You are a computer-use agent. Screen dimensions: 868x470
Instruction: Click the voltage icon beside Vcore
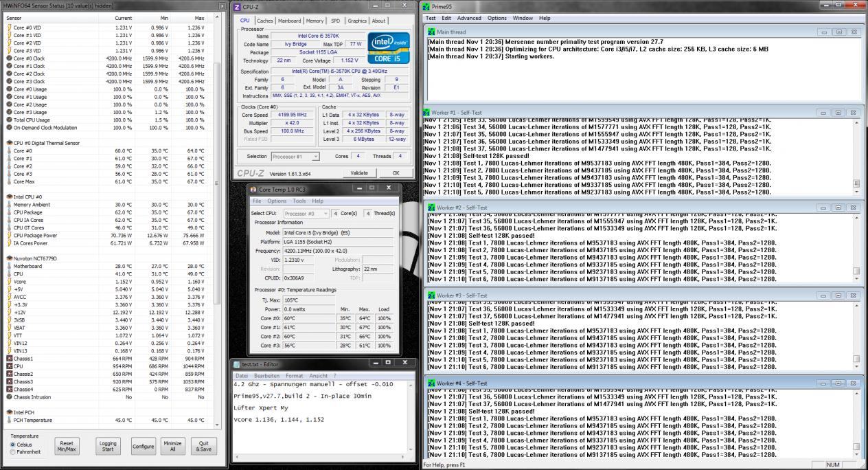9,281
